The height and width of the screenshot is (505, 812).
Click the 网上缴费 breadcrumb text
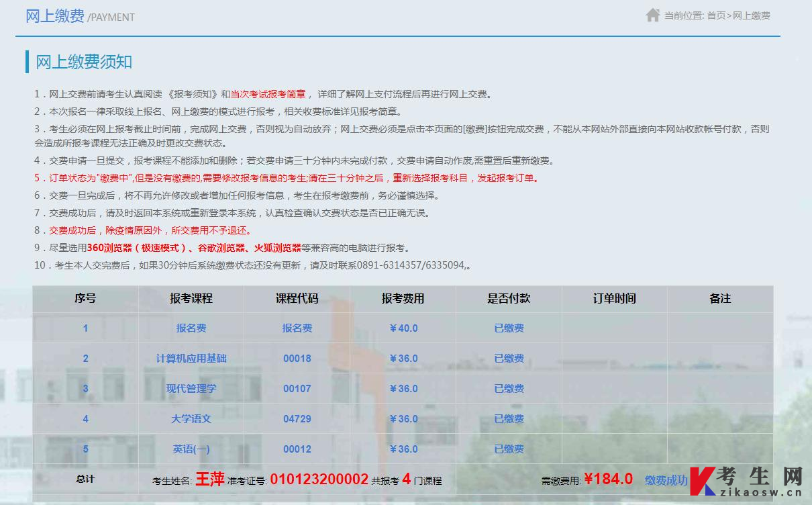(752, 15)
